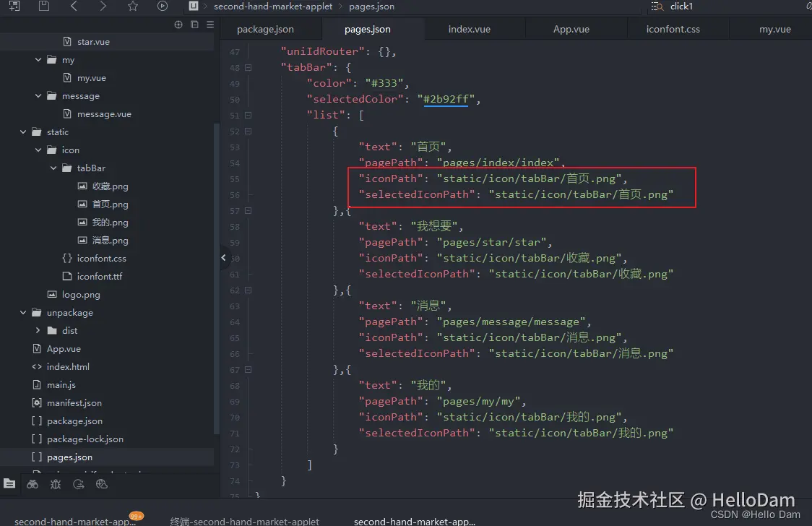This screenshot has width=812, height=526.
Task: Click the save file toolbar icon
Action: pyautogui.click(x=44, y=7)
